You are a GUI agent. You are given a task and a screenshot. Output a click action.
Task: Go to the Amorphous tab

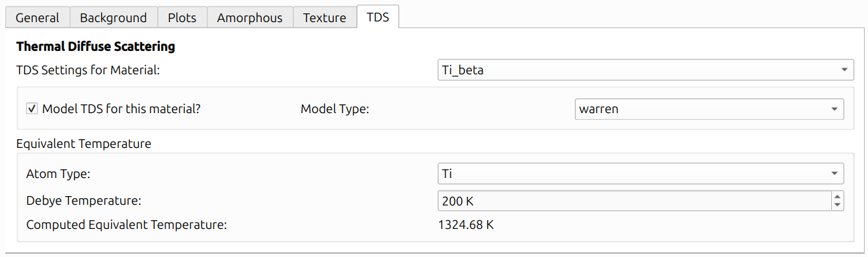(x=250, y=18)
